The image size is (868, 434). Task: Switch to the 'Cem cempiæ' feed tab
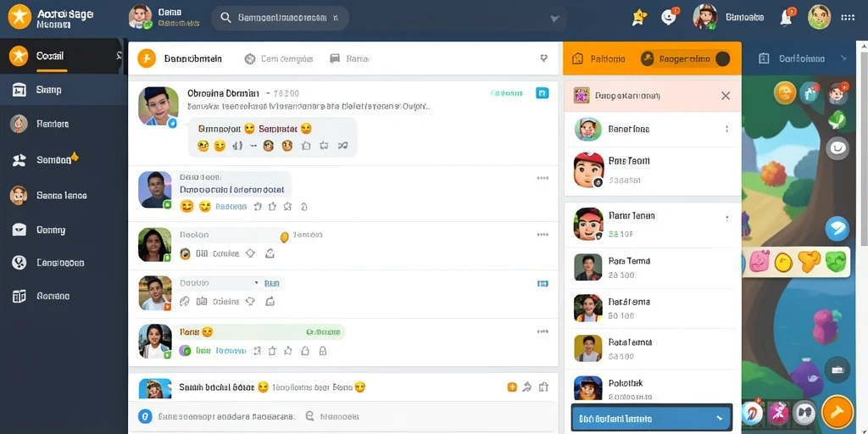point(279,58)
